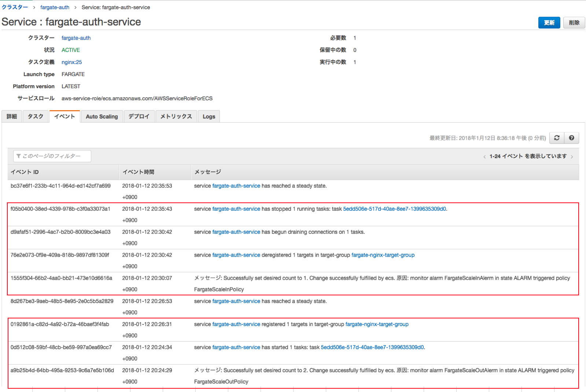The width and height of the screenshot is (586, 392).
Task: Open fargate-auth cluster link in details
Action: 76,38
